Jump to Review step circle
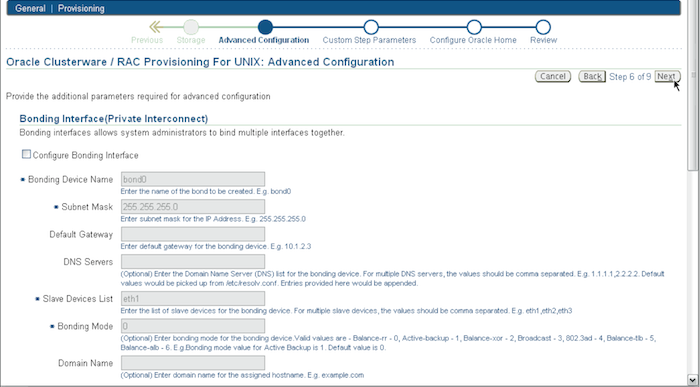Image resolution: width=700 pixels, height=387 pixels. (543, 27)
